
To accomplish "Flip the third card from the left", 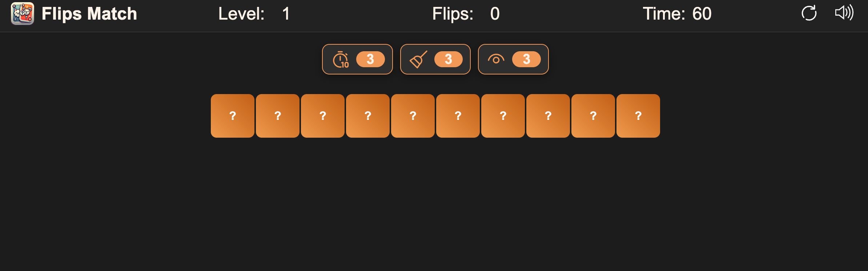I will (323, 116).
